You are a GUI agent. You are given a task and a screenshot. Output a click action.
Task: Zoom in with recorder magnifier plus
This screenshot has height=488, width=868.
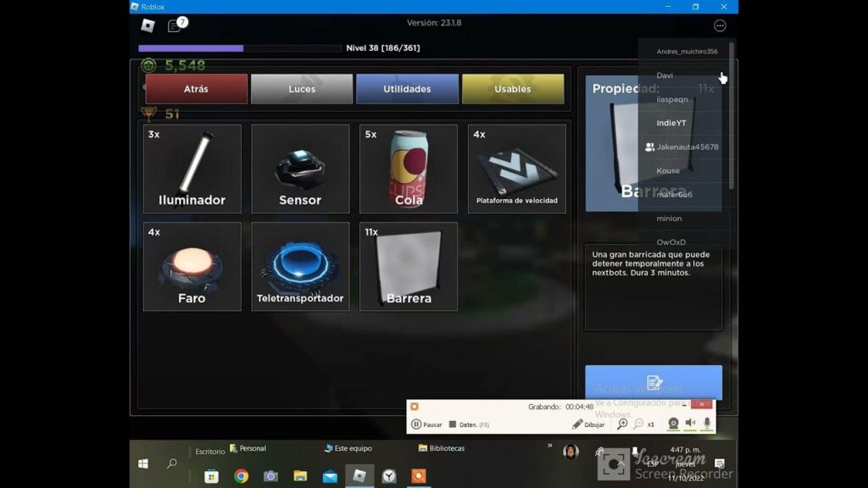(x=623, y=424)
